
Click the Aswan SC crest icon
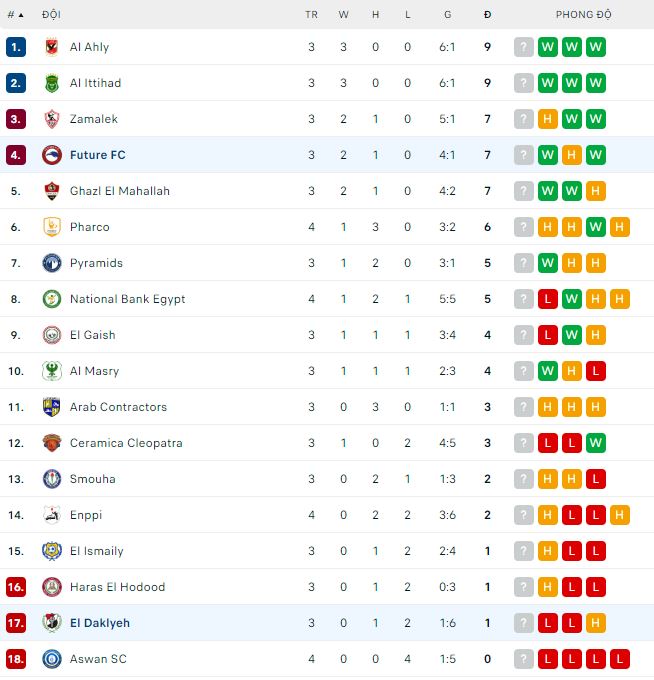pyautogui.click(x=51, y=659)
